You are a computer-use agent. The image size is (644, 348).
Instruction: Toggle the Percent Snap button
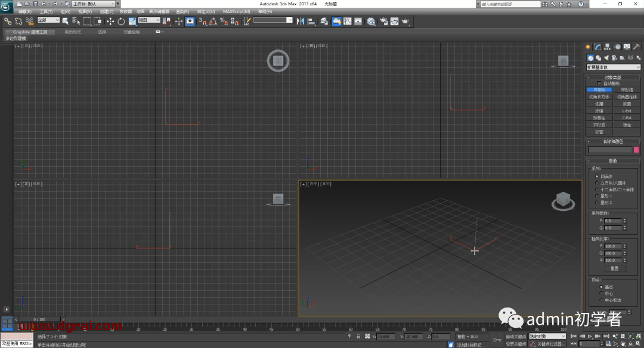[x=224, y=21]
